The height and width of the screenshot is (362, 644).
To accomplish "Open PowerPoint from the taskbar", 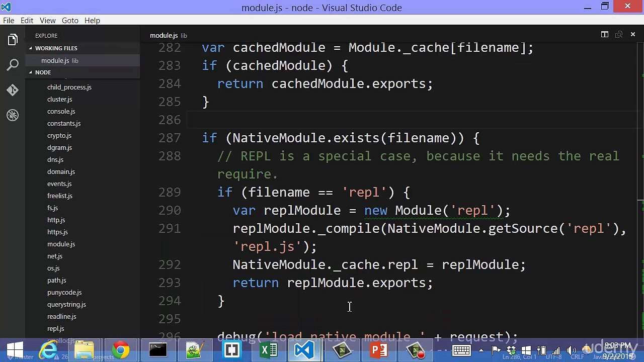I will (379, 350).
